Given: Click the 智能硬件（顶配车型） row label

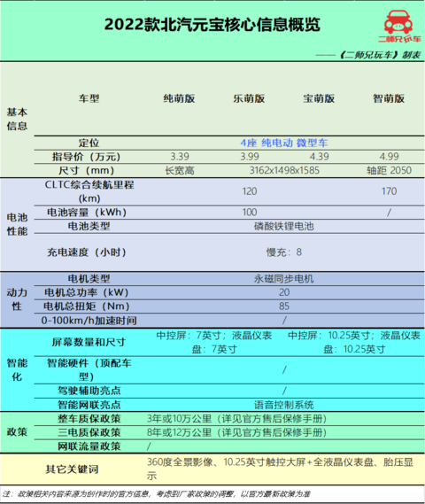Looking at the screenshot, I should coord(89,369).
